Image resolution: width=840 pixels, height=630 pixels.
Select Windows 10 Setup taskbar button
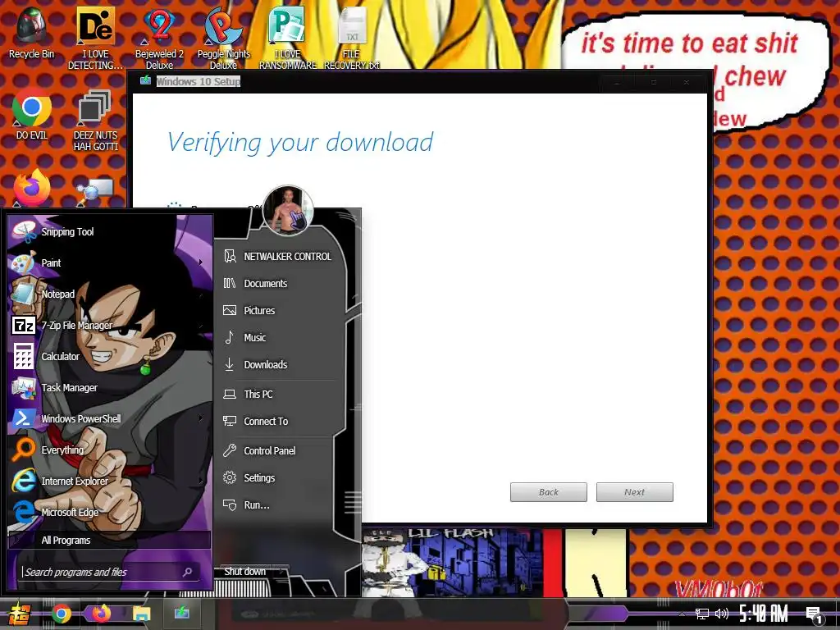click(x=181, y=614)
